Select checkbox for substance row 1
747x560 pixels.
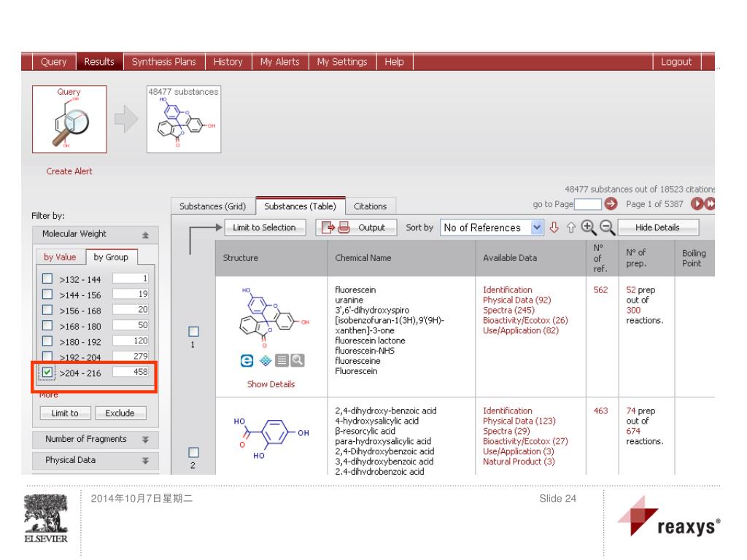pos(193,332)
